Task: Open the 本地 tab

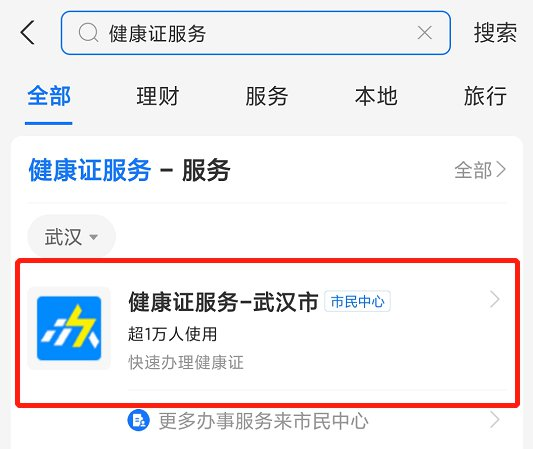Action: coord(376,96)
